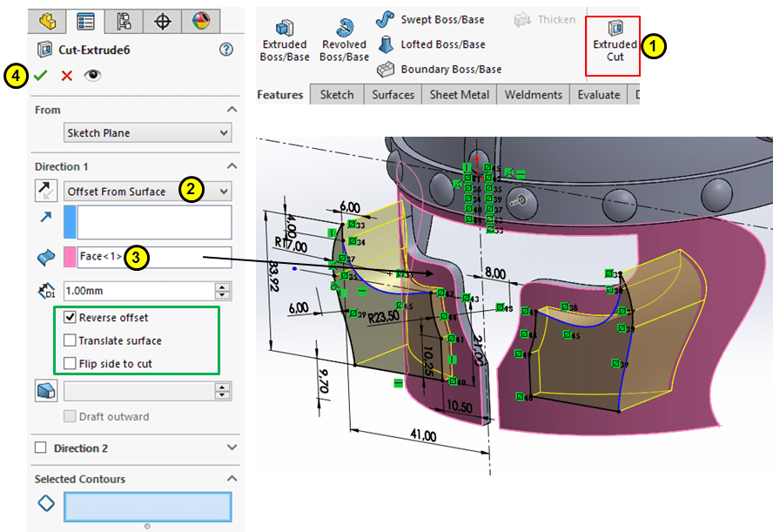This screenshot has height=532, width=773.
Task: Collapse the Selected Contours section
Action: (231, 479)
